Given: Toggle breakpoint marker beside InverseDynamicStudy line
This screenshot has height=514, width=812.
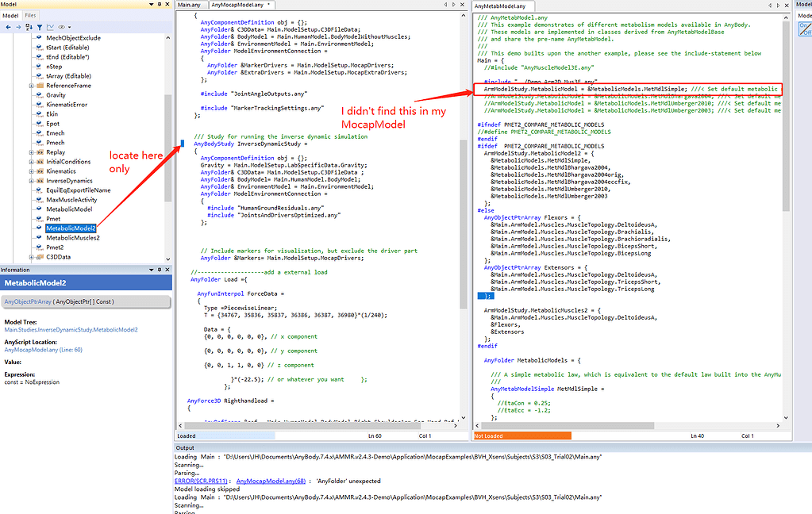Looking at the screenshot, I should pyautogui.click(x=183, y=143).
